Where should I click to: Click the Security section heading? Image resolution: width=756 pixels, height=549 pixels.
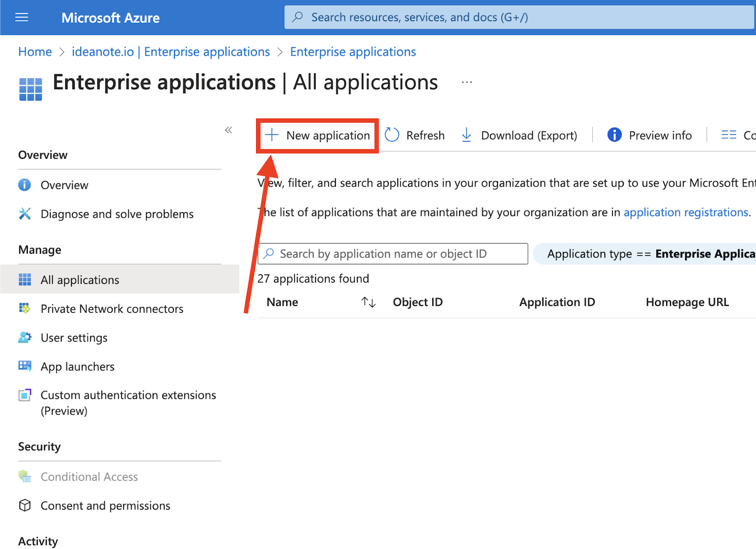pyautogui.click(x=39, y=446)
